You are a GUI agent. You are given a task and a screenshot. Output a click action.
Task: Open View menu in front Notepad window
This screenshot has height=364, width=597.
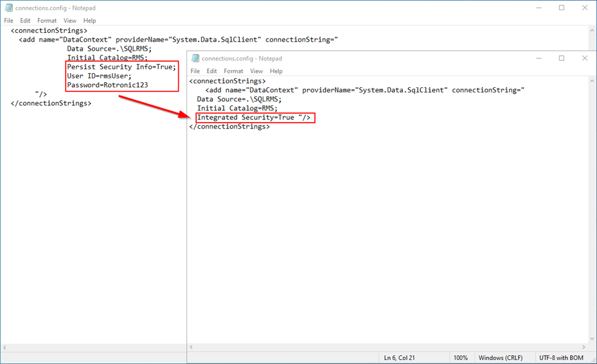point(256,71)
